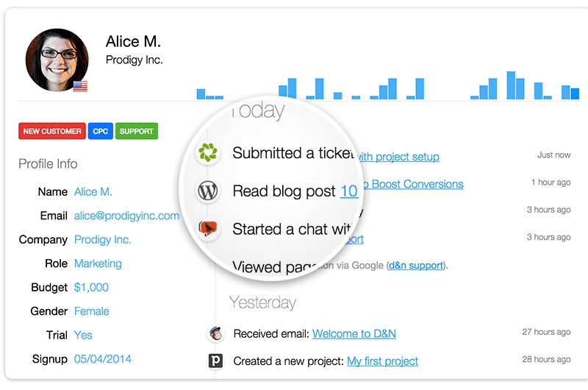This screenshot has width=588, height=390.
Task: Click the orange chat bubble icon
Action: pyautogui.click(x=209, y=229)
